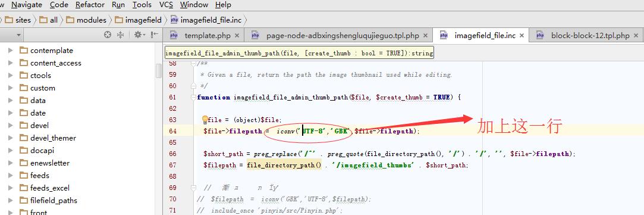Select the imagefield breadcrumb folder

point(139,20)
